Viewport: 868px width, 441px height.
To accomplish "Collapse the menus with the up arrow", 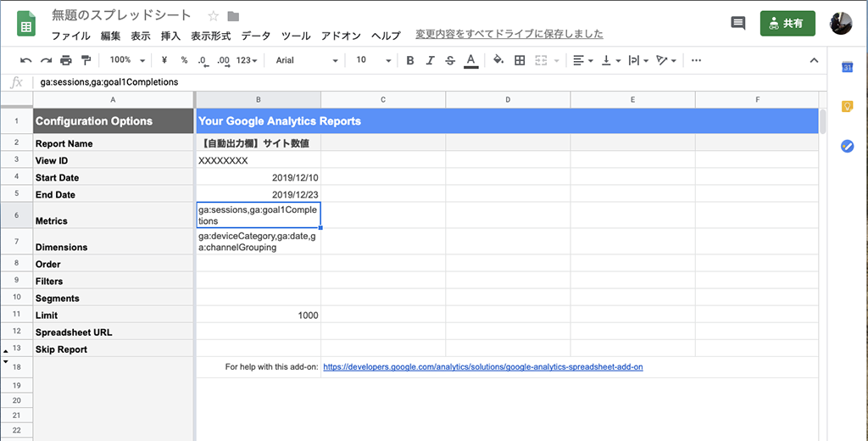I will pos(814,60).
